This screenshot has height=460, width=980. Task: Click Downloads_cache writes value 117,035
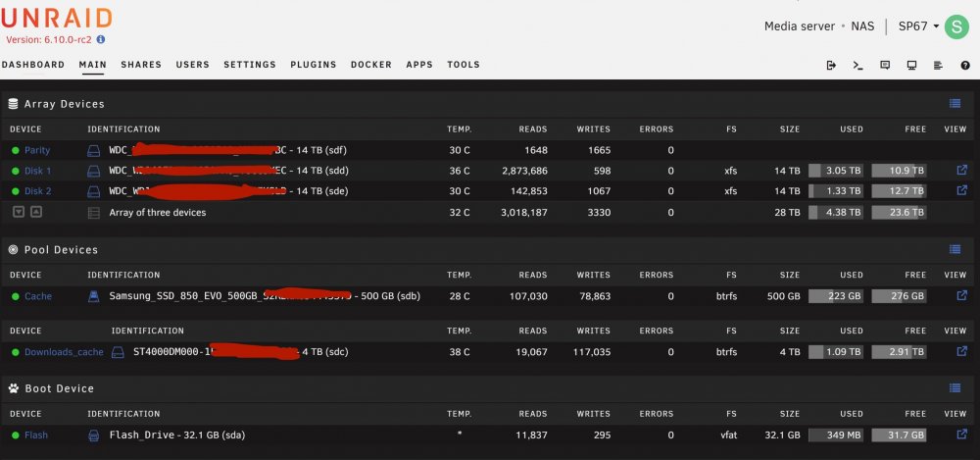tap(591, 352)
